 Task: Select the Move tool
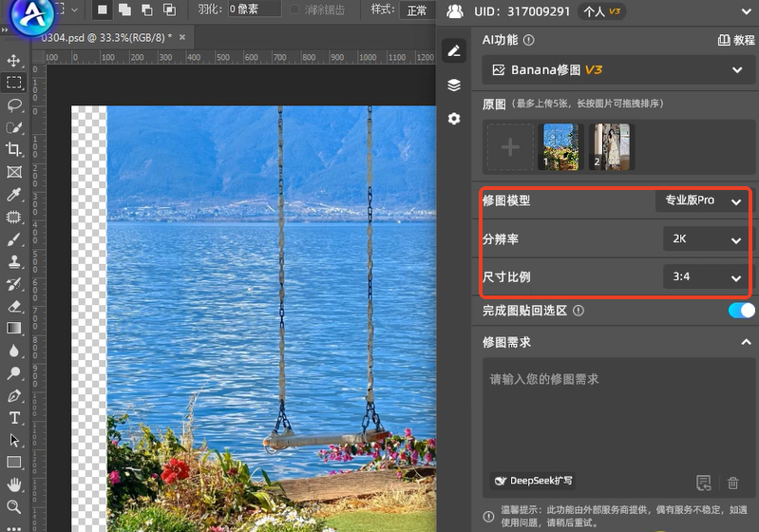[x=14, y=61]
